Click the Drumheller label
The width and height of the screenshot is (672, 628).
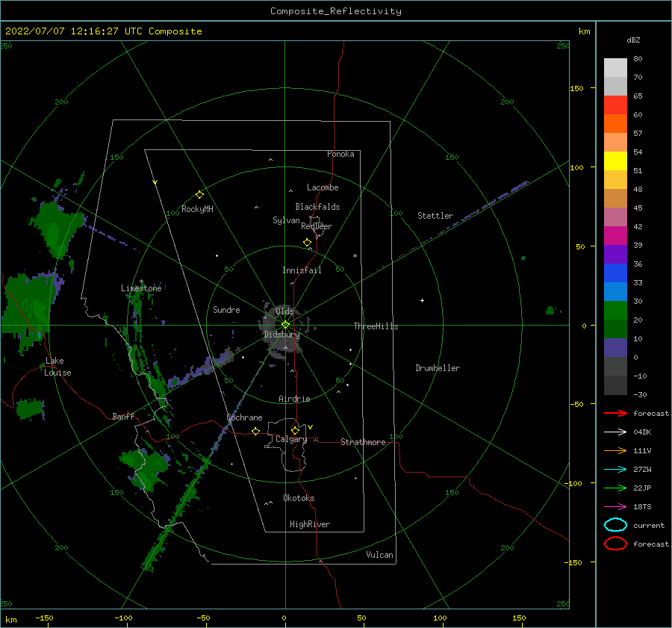pos(438,368)
